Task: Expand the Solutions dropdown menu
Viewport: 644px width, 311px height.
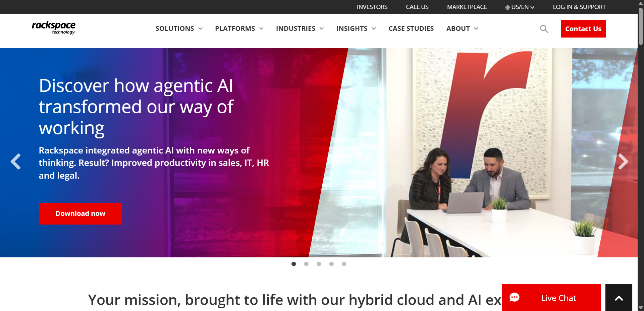Action: point(179,28)
